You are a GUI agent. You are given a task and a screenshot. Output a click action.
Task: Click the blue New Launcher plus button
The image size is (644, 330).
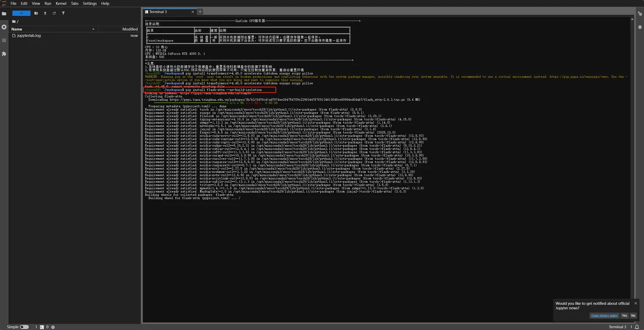click(21, 13)
